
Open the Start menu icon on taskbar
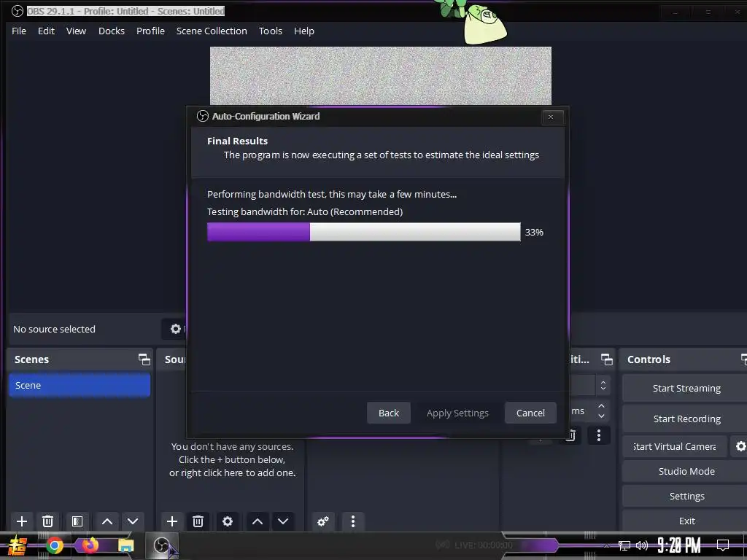pos(18,545)
